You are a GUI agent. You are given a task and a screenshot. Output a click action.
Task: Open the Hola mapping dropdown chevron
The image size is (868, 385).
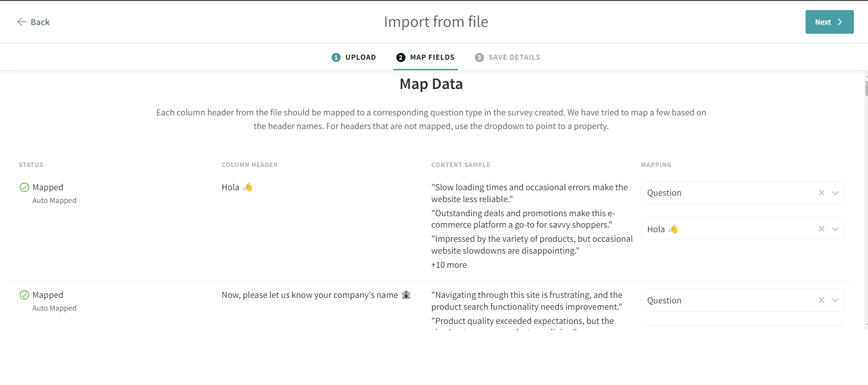click(835, 229)
